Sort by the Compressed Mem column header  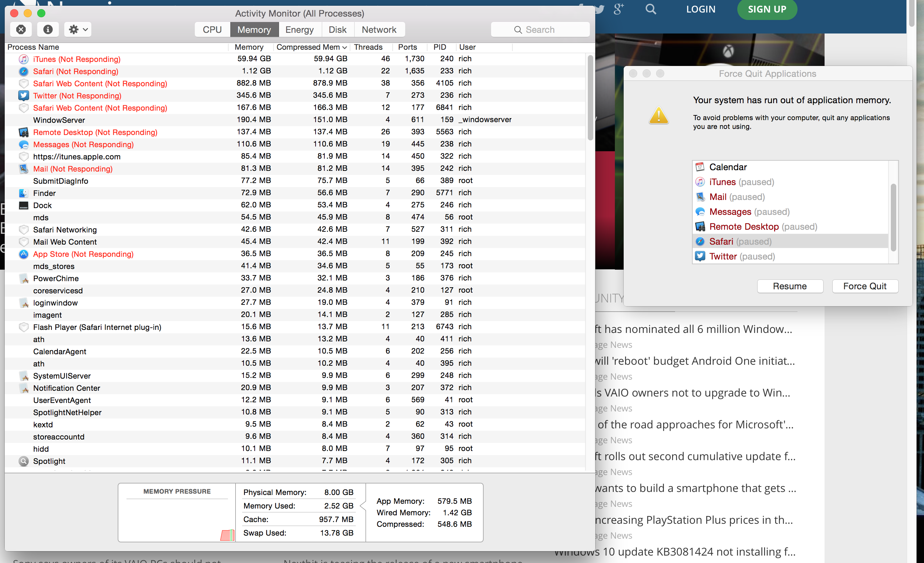click(x=311, y=47)
